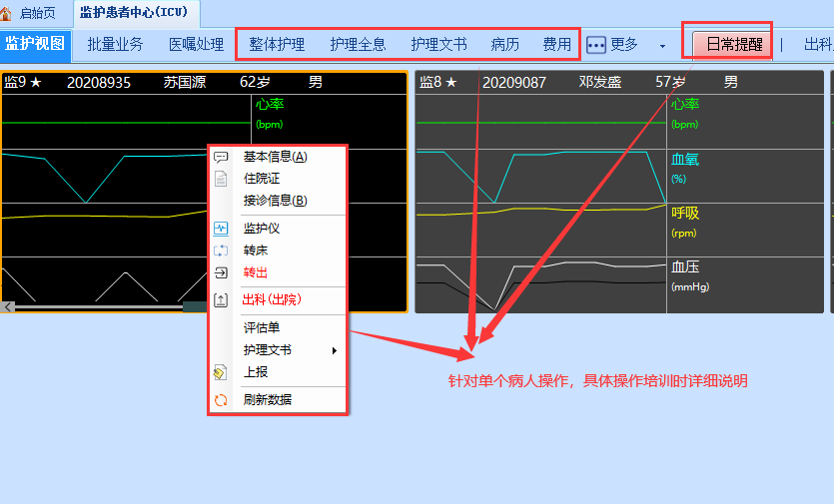Image resolution: width=834 pixels, height=504 pixels.
Task: Click the 更多 ellipsis icon
Action: (x=595, y=45)
